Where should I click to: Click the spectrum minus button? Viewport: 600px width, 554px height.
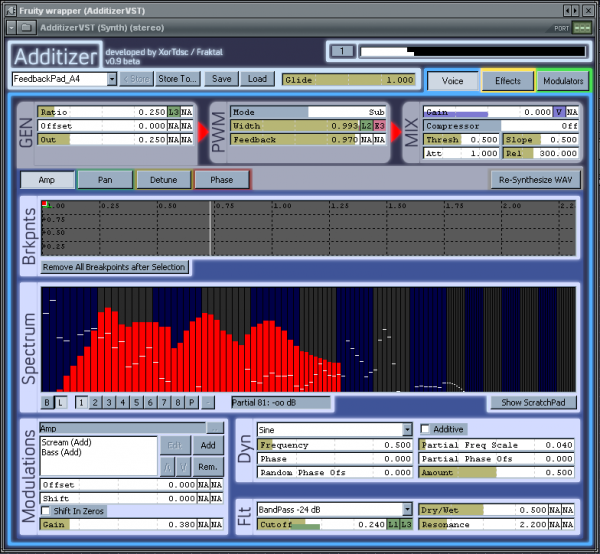tap(208, 402)
